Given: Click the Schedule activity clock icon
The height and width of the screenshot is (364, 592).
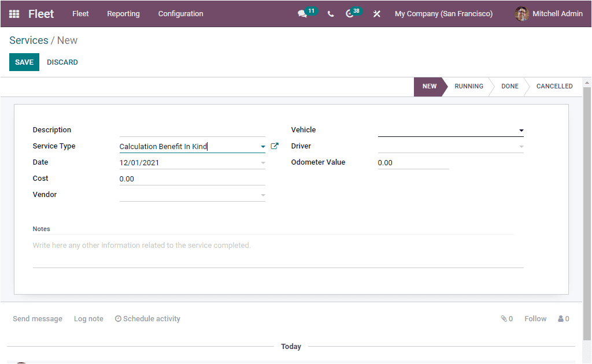Looking at the screenshot, I should [118, 318].
